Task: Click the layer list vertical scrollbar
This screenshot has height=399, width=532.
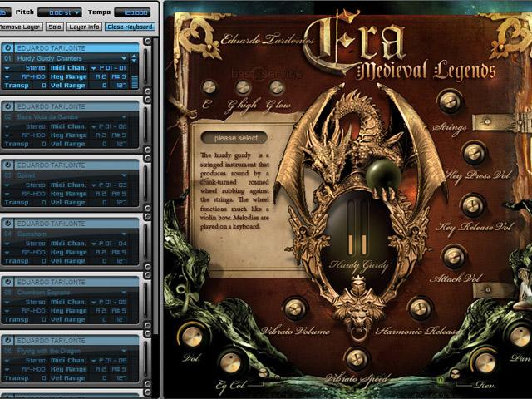Action: [155, 186]
